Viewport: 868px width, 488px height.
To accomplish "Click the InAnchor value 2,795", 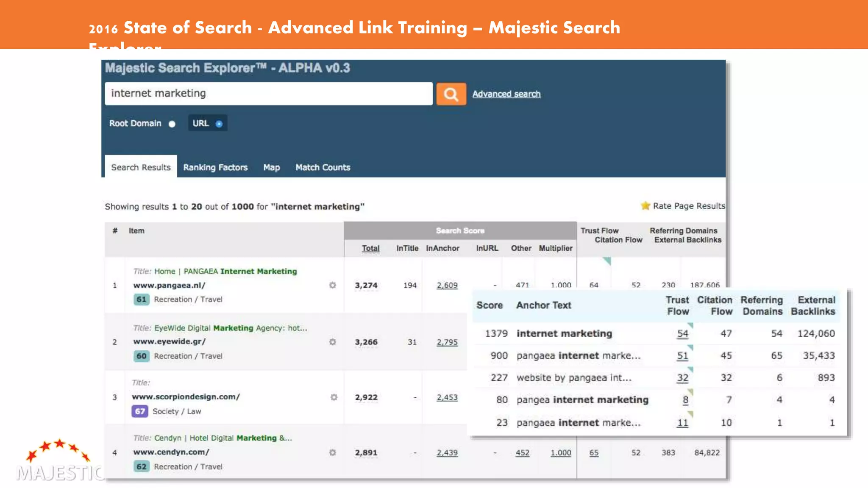I will click(x=447, y=342).
